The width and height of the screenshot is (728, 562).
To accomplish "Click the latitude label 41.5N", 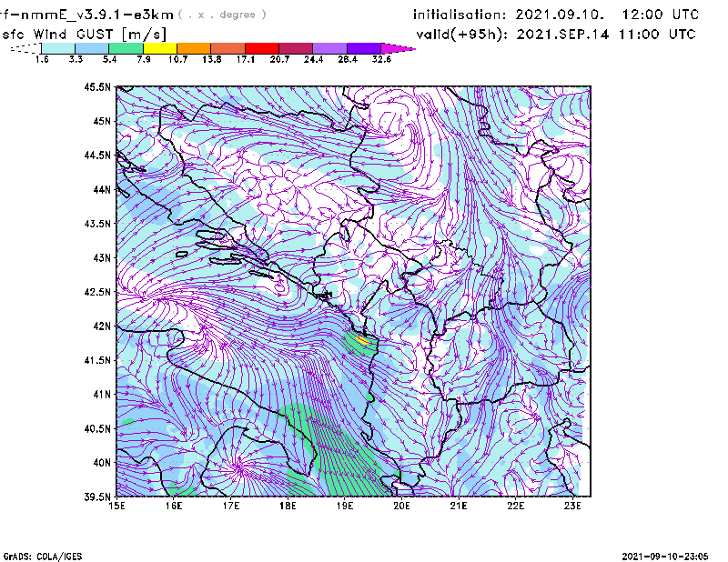I will 97,360.
